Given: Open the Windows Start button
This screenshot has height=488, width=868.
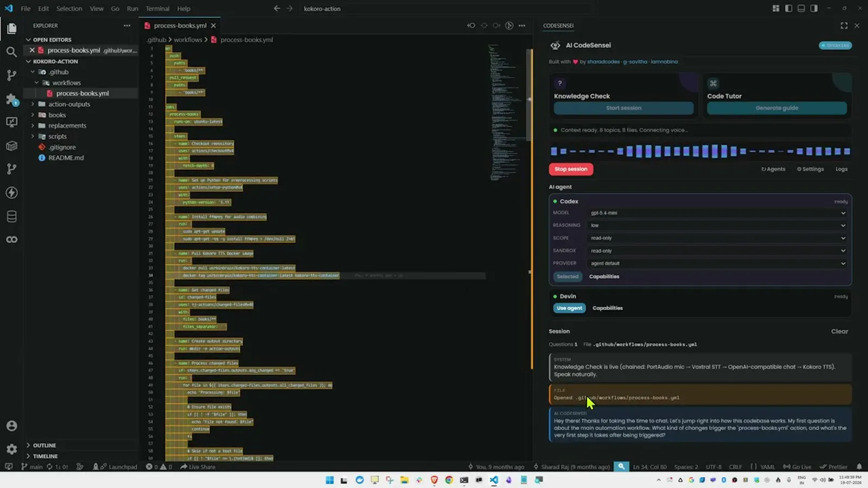Looking at the screenshot, I should click(329, 480).
